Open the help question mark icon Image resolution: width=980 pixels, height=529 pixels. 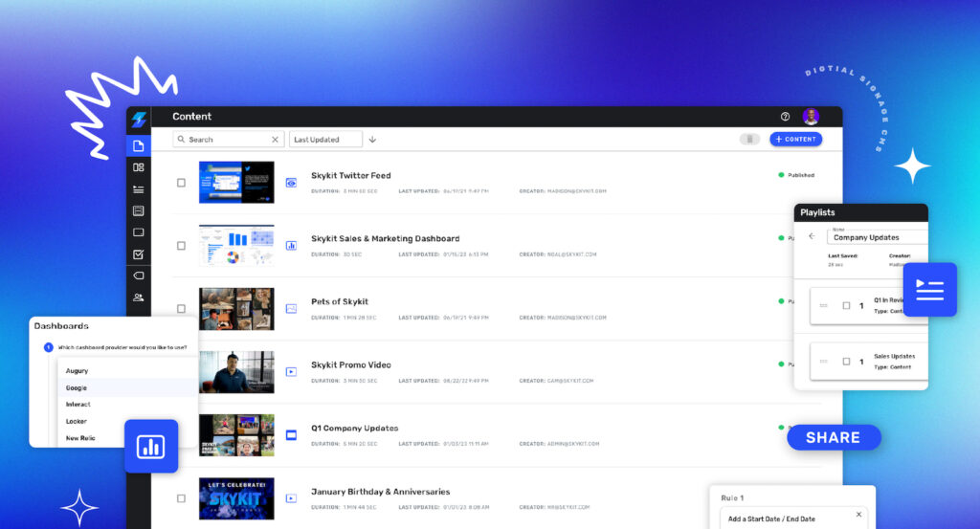tap(785, 116)
